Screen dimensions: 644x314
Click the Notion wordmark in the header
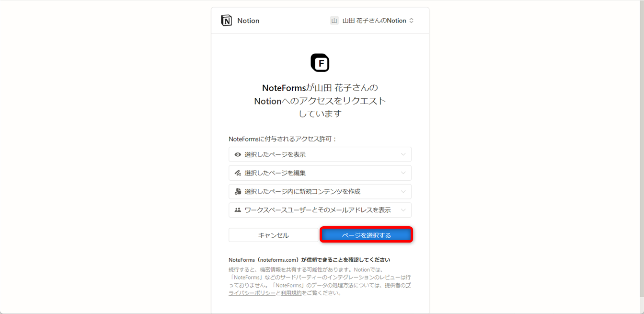click(x=248, y=20)
